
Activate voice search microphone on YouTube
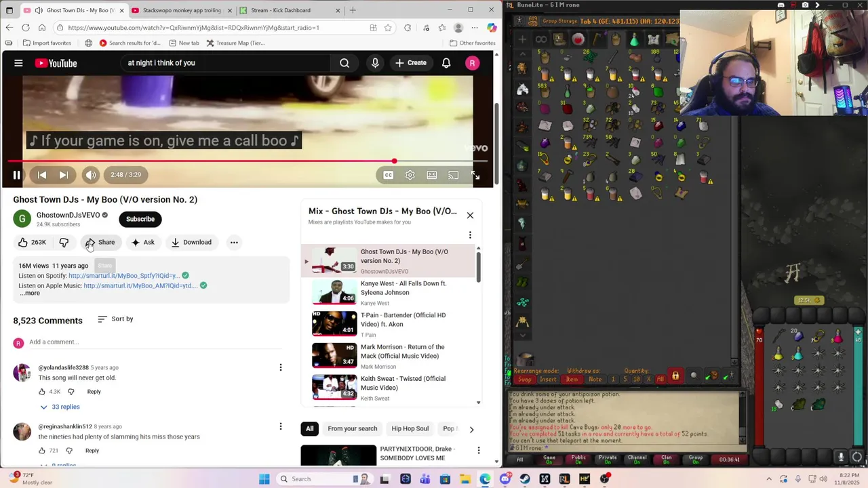pyautogui.click(x=375, y=63)
